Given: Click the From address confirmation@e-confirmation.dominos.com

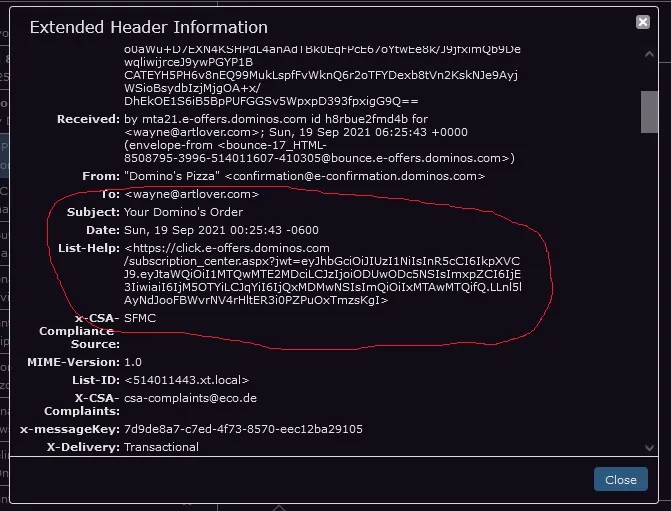Looking at the screenshot, I should tap(355, 176).
